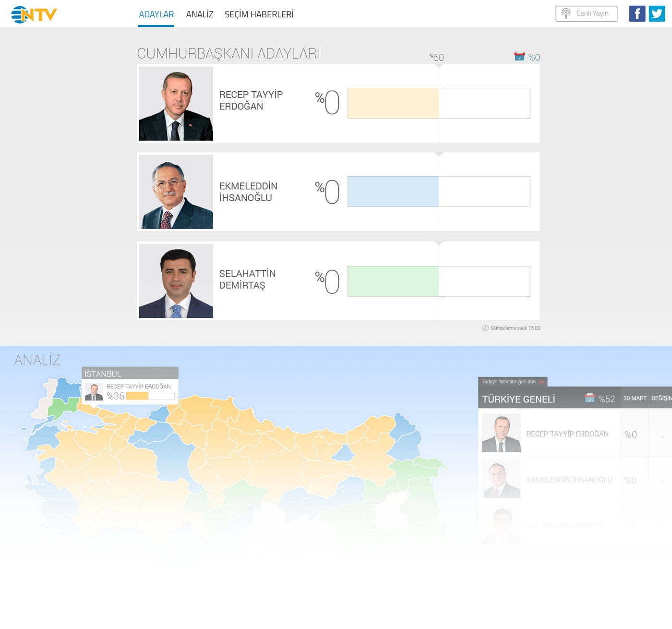This screenshot has width=672, height=629.
Task: Click Ekmeleddin İhsanoğlu's blue vote bar
Action: coord(393,192)
